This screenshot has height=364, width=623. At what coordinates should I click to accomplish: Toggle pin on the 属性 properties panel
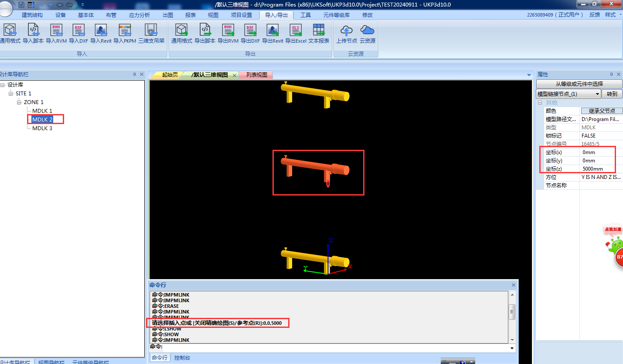611,74
